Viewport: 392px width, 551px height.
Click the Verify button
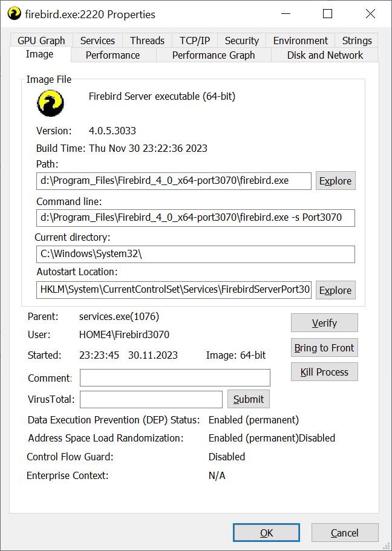click(324, 322)
